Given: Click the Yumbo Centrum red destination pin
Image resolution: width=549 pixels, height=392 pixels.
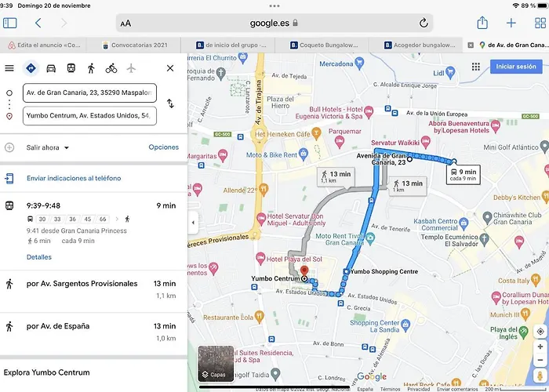Looking at the screenshot, I should [304, 271].
